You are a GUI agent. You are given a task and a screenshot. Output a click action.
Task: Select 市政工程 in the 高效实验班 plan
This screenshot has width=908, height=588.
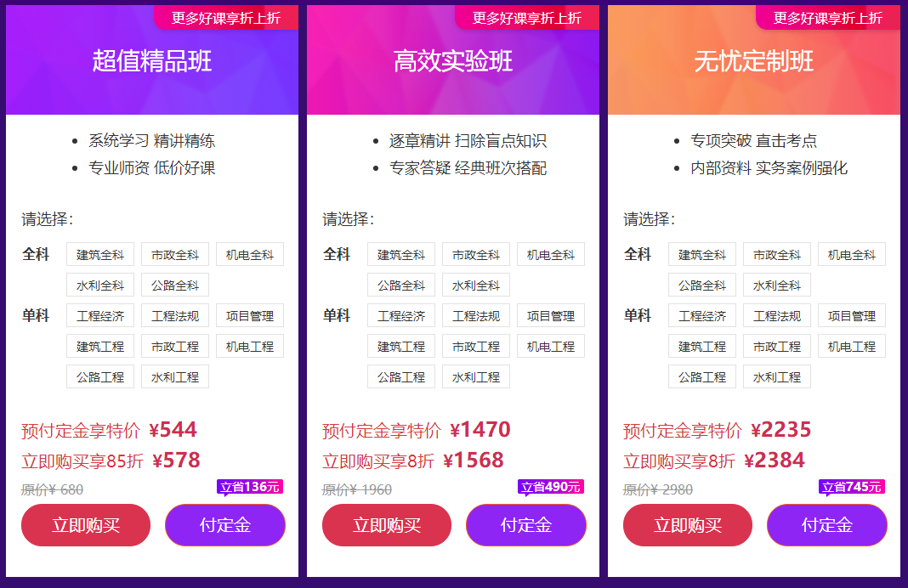tap(475, 346)
